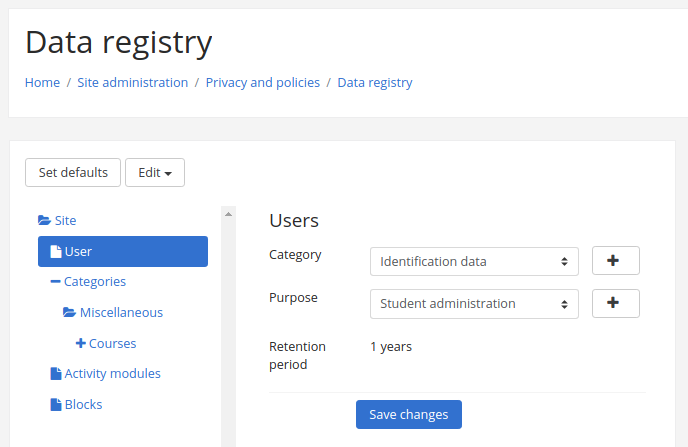The width and height of the screenshot is (688, 447).
Task: Click the Blocks file icon
Action: pyautogui.click(x=56, y=405)
